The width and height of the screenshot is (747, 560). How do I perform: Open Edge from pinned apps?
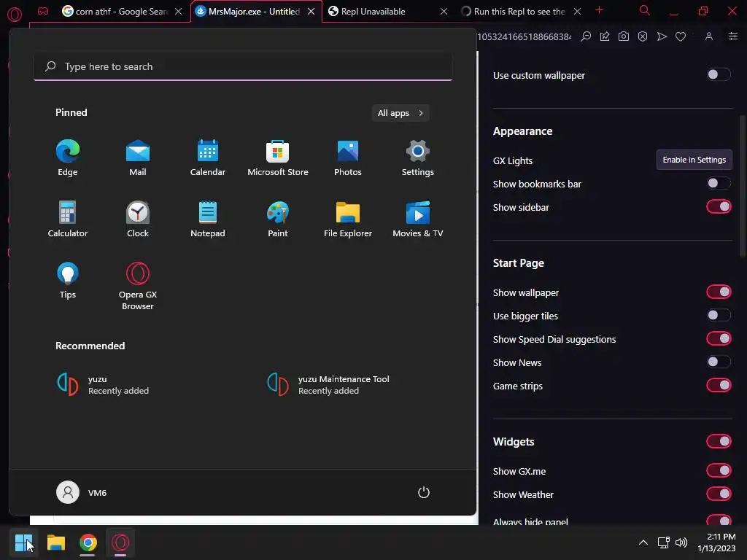tap(68, 157)
